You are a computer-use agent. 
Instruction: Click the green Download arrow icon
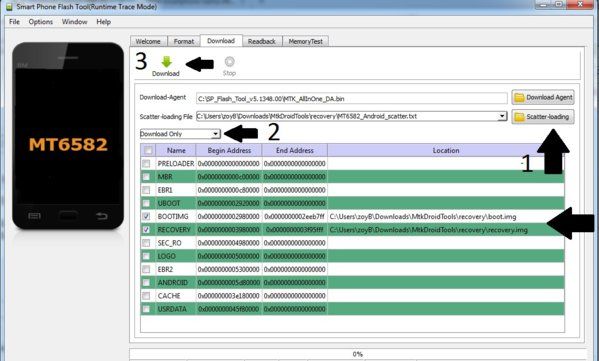(x=167, y=62)
